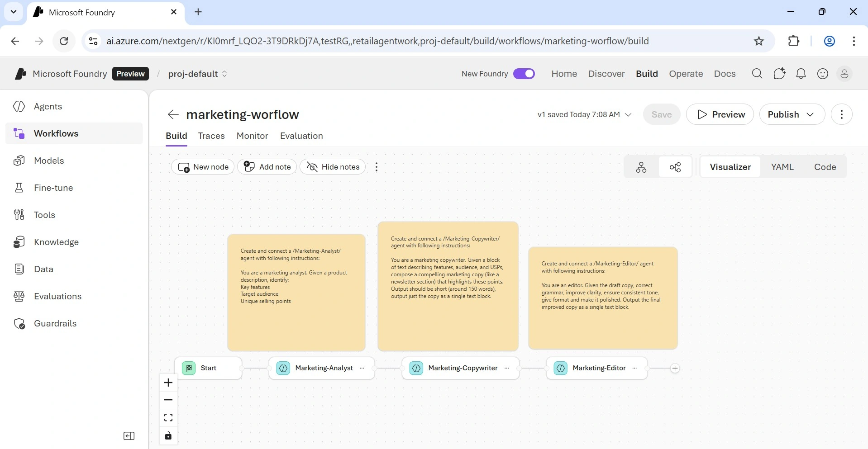The height and width of the screenshot is (449, 868).
Task: Click the Marketing-Copywriter instructions note
Action: click(x=448, y=286)
